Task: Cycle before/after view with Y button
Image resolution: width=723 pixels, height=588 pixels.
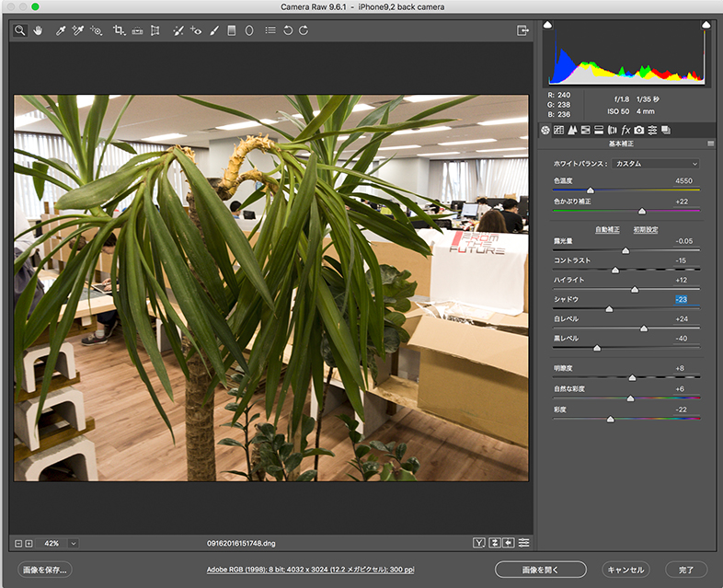Action: 479,543
